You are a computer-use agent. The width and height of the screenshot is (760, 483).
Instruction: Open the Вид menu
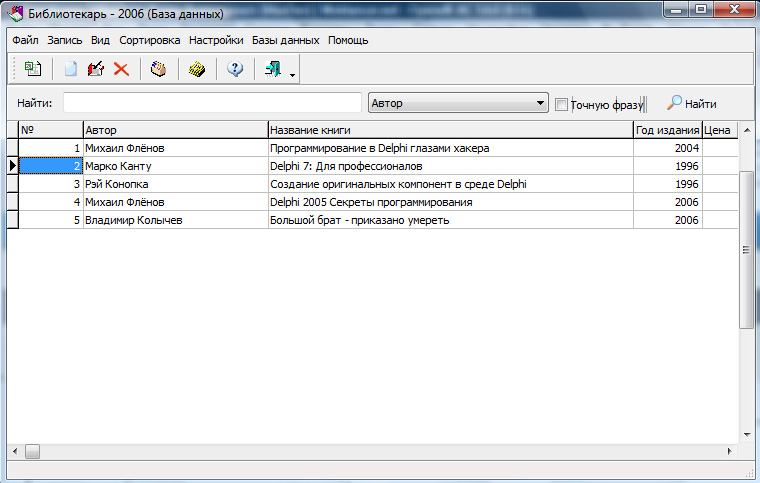point(100,40)
